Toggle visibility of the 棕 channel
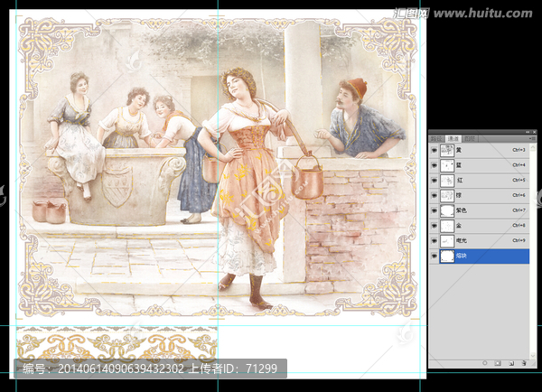This screenshot has width=542, height=392. click(435, 196)
